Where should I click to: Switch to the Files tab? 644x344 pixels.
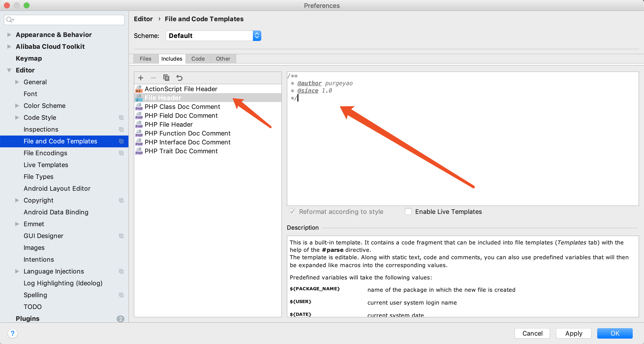pyautogui.click(x=145, y=59)
